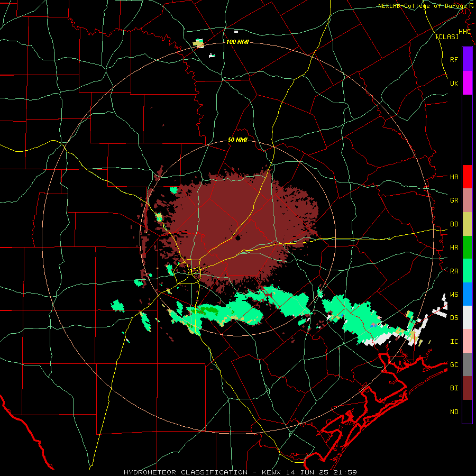476x476 pixels.
Task: Click the RF legend label
Action: (x=454, y=59)
